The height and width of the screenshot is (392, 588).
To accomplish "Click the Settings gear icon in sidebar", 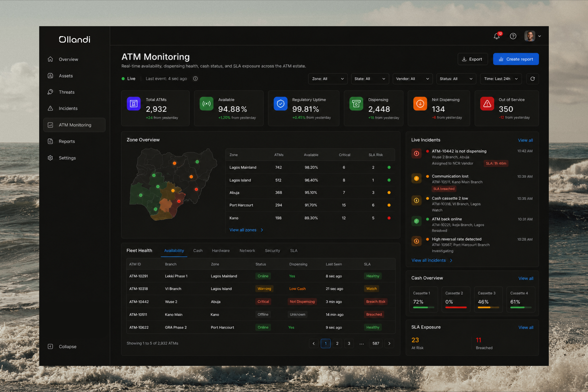I will click(50, 158).
